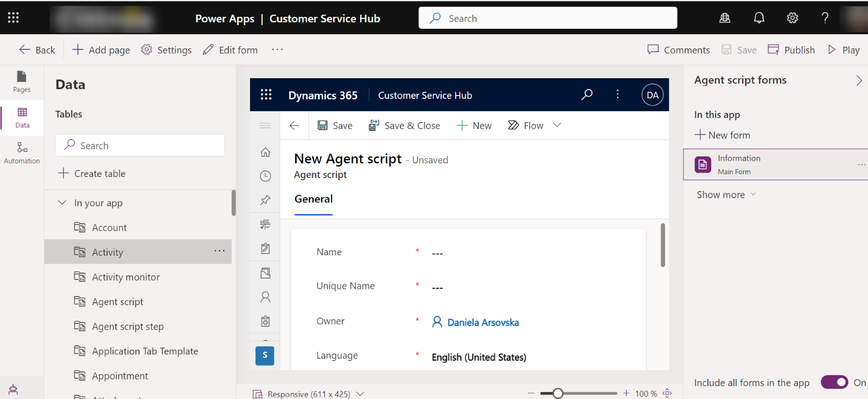Click the Unique Name field value
Screen dimensions: 868x399
tap(437, 288)
